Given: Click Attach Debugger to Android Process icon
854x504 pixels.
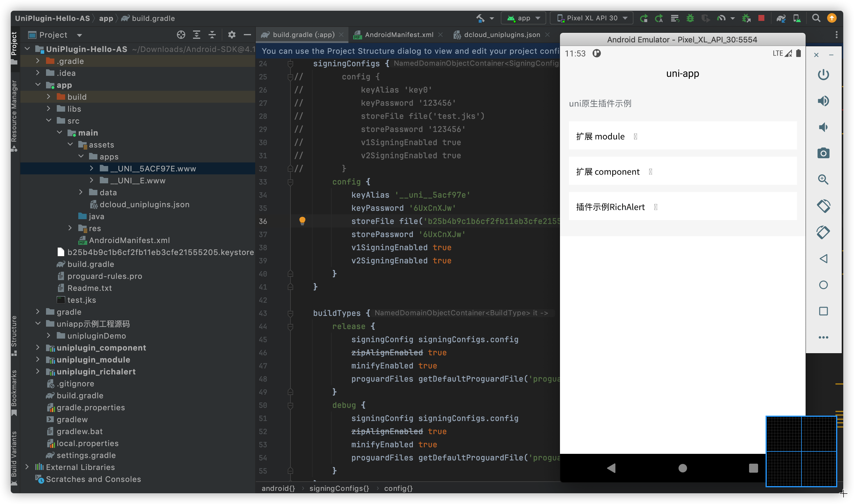Looking at the screenshot, I should coord(746,18).
